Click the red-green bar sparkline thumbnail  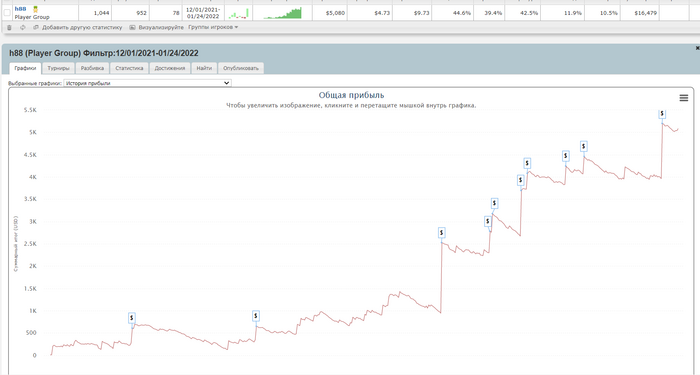tap(238, 13)
